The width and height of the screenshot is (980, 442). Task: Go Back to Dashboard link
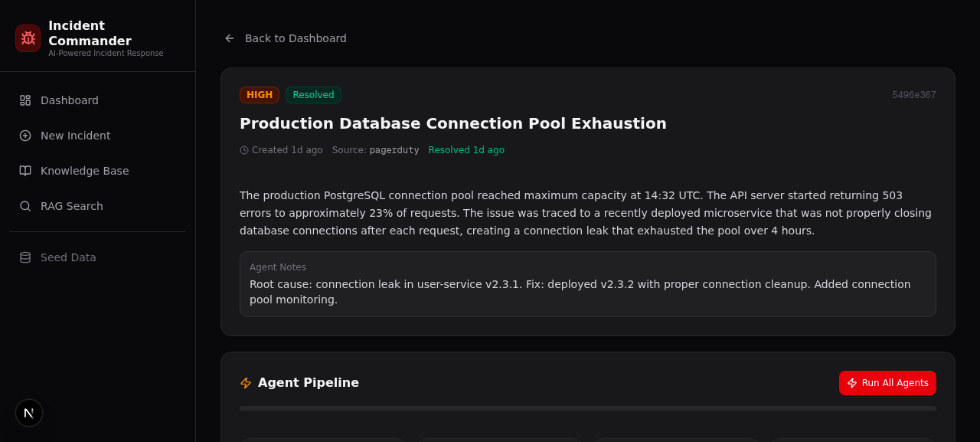285,38
